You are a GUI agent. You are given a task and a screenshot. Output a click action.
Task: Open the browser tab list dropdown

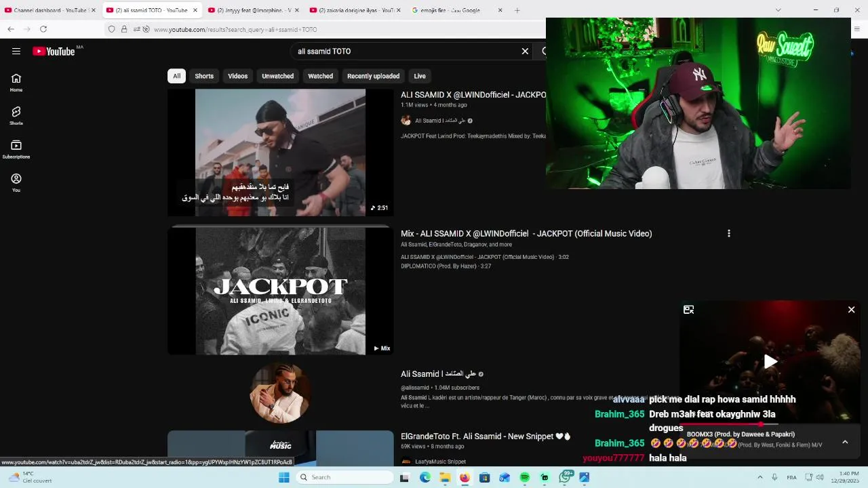(x=778, y=10)
